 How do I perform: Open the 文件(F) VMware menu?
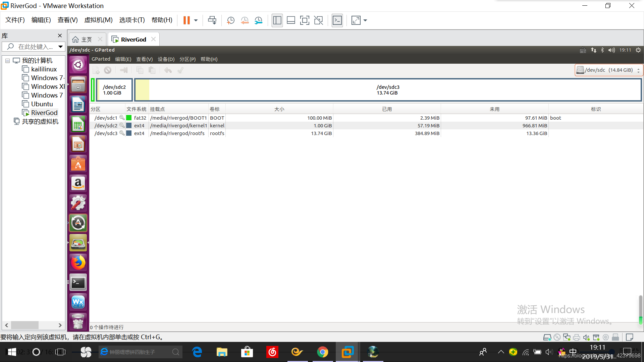point(15,20)
